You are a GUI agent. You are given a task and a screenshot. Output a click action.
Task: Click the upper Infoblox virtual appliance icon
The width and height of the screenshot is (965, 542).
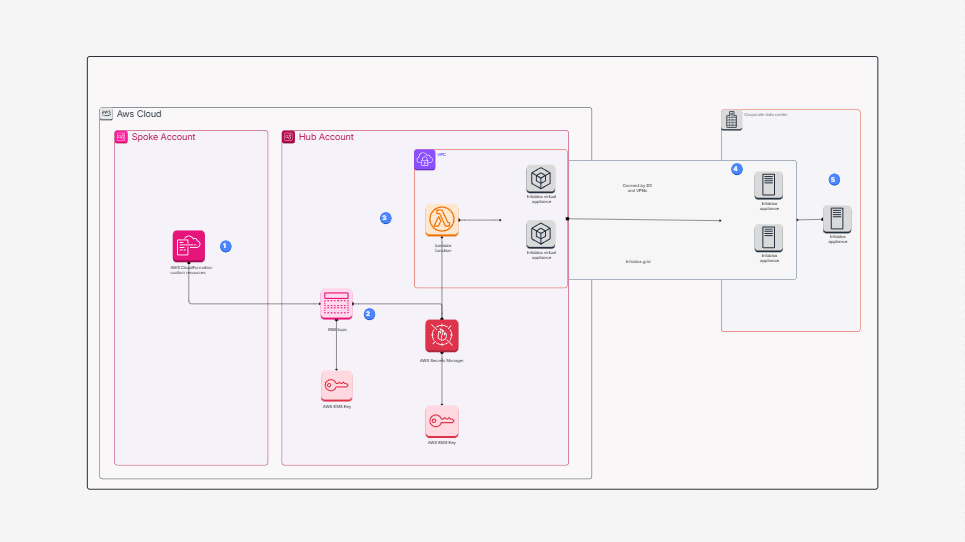click(x=541, y=179)
